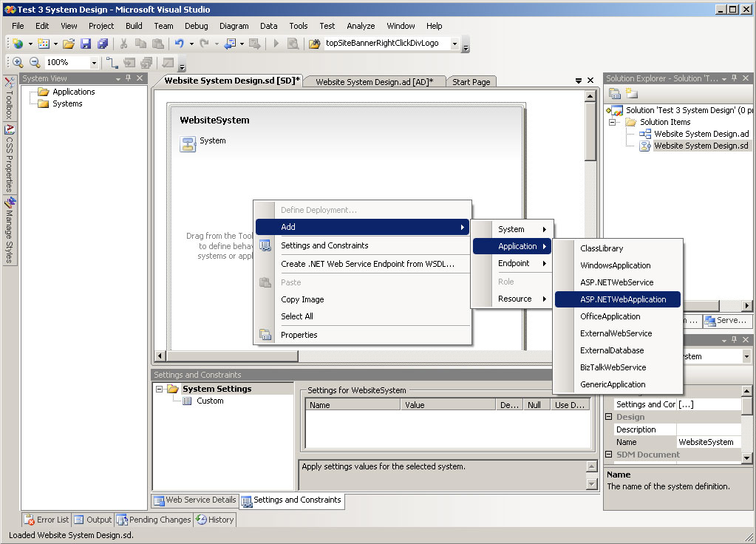Click the System icon in WebsiteSystem diagram

[x=188, y=143]
